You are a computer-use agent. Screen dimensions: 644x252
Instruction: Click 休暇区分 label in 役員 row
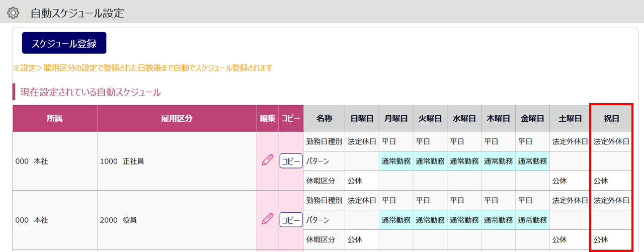324,239
